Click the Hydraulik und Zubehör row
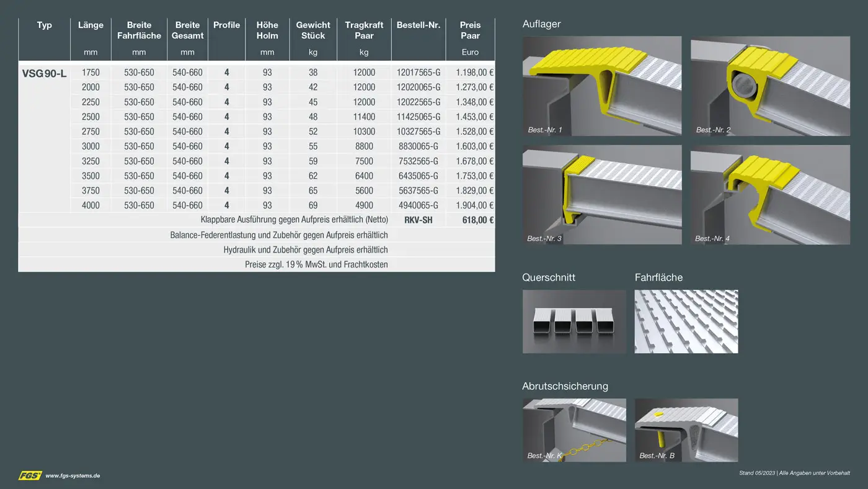The width and height of the screenshot is (868, 489). [306, 249]
